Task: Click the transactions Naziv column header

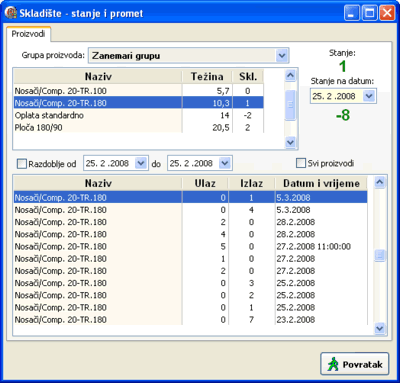Action: tap(98, 183)
